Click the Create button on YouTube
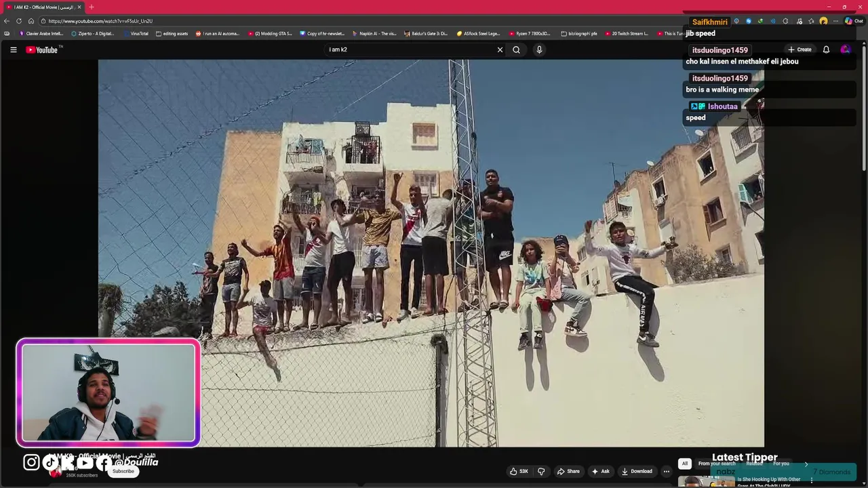This screenshot has width=868, height=488. [x=800, y=49]
